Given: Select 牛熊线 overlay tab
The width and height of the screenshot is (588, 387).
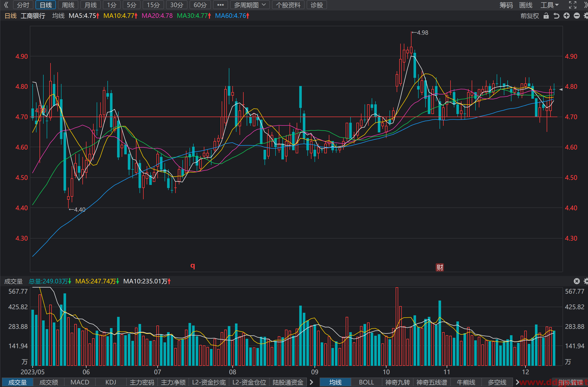Looking at the screenshot, I should [466, 382].
